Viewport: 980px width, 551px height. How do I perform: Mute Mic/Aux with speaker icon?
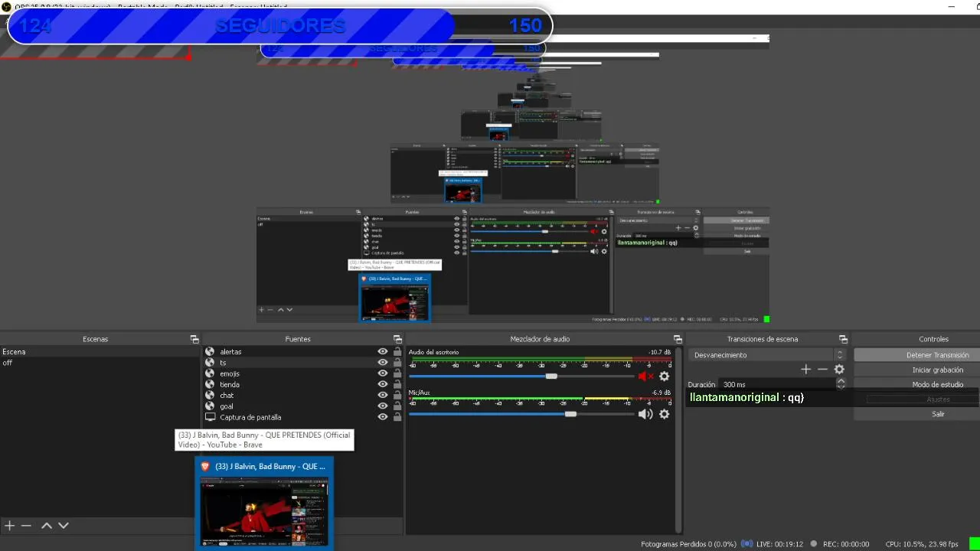pyautogui.click(x=645, y=414)
